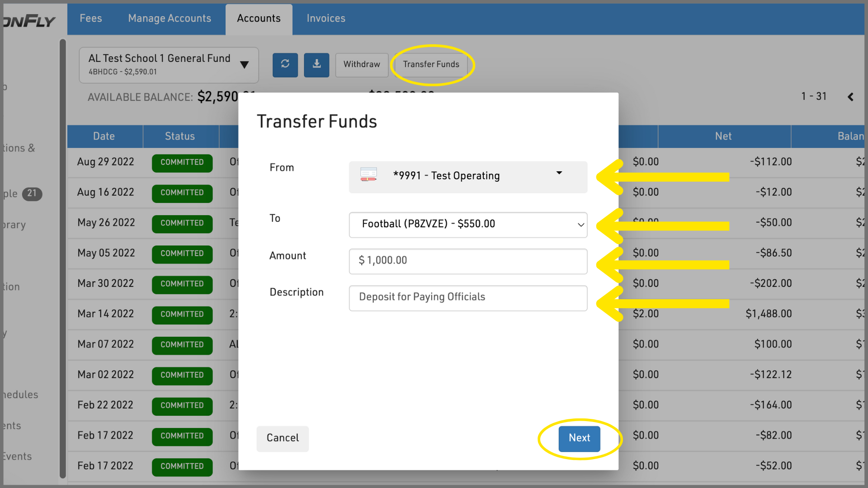Click the check icon in From field
868x488 pixels.
tap(368, 174)
